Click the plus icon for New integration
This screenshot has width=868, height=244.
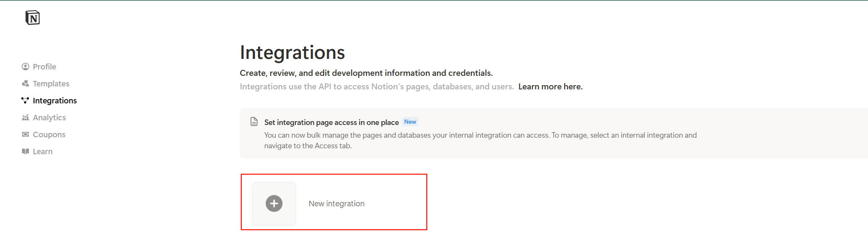(x=274, y=204)
